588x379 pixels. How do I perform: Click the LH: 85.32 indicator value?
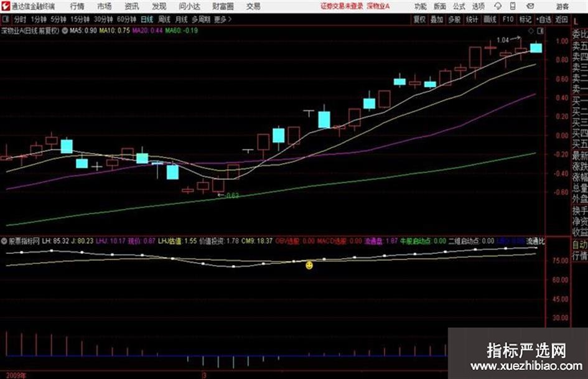coord(55,241)
